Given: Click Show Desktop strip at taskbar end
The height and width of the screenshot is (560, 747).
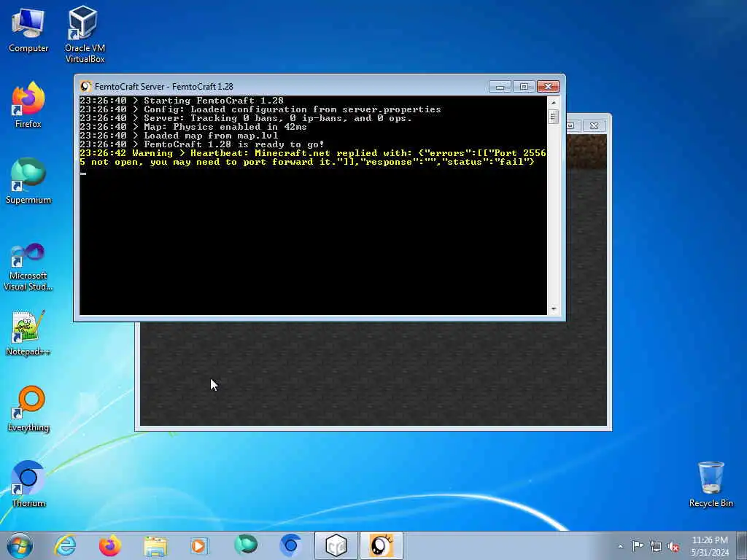Looking at the screenshot, I should (742, 546).
